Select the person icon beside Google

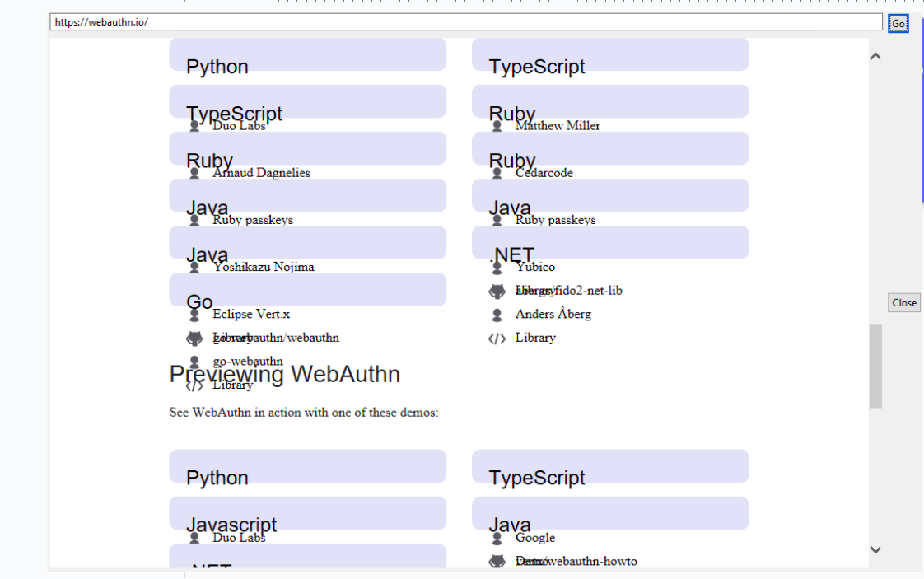click(497, 537)
